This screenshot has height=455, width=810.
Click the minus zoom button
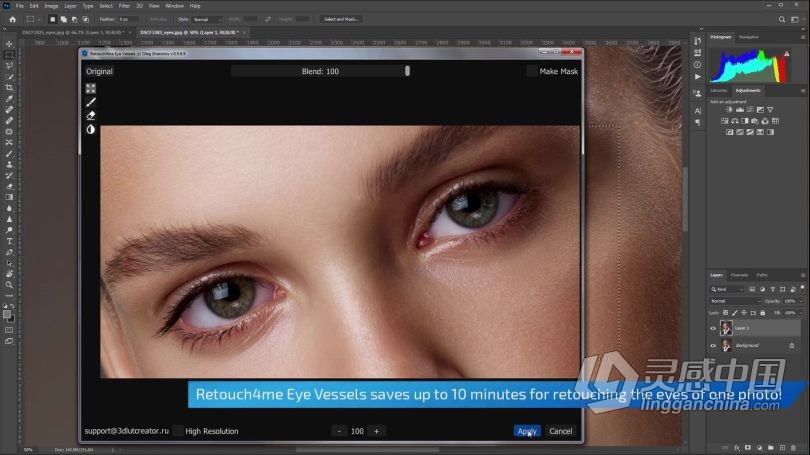tap(339, 431)
